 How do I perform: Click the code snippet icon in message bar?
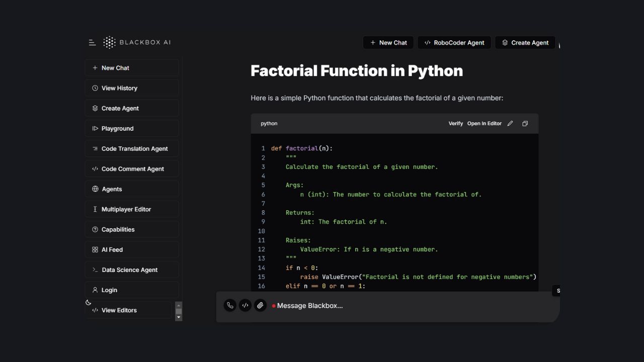point(245,305)
